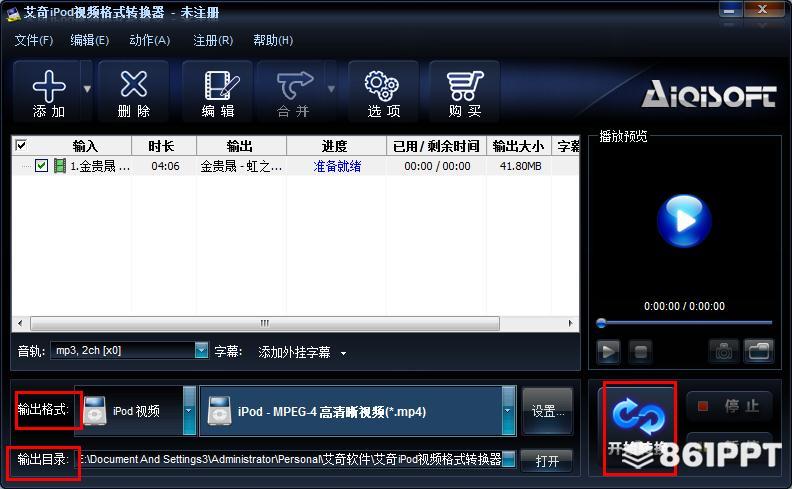Open the 动作(A) menu
This screenshot has height=489, width=792.
click(x=150, y=40)
